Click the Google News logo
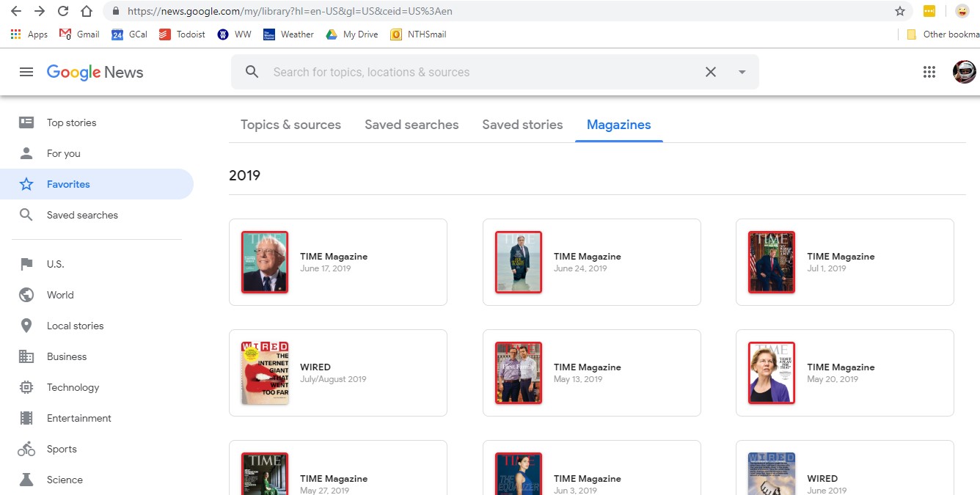Viewport: 980px width, 495px height. (95, 72)
